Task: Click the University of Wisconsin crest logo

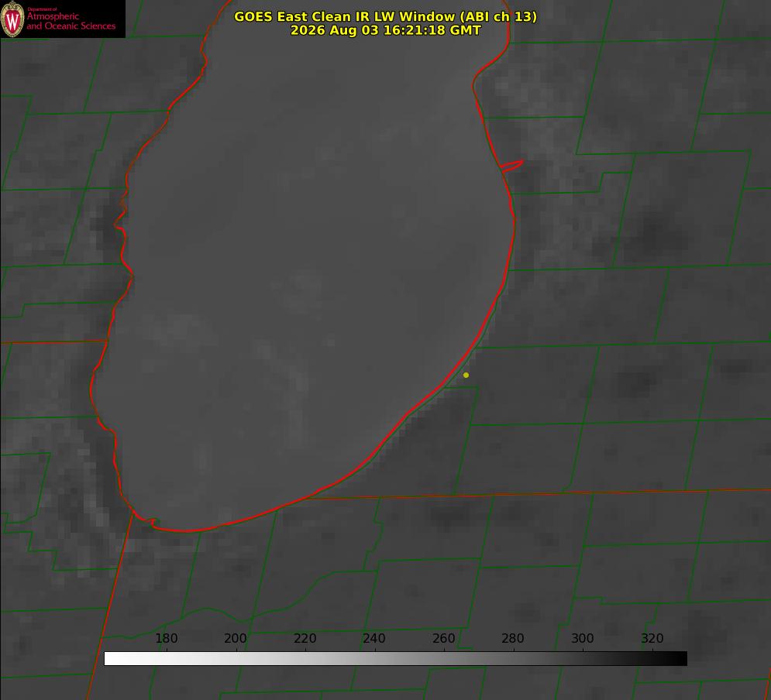Action: [12, 19]
